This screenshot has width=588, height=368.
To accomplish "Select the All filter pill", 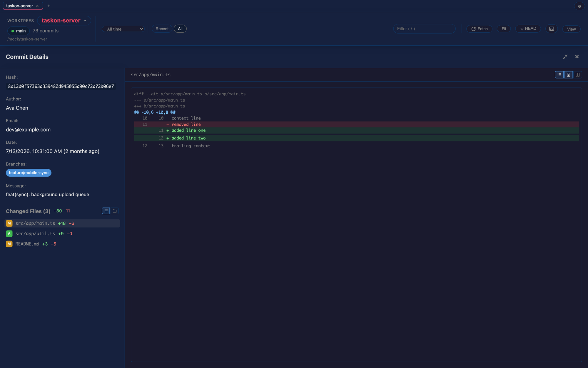I will click(x=180, y=29).
